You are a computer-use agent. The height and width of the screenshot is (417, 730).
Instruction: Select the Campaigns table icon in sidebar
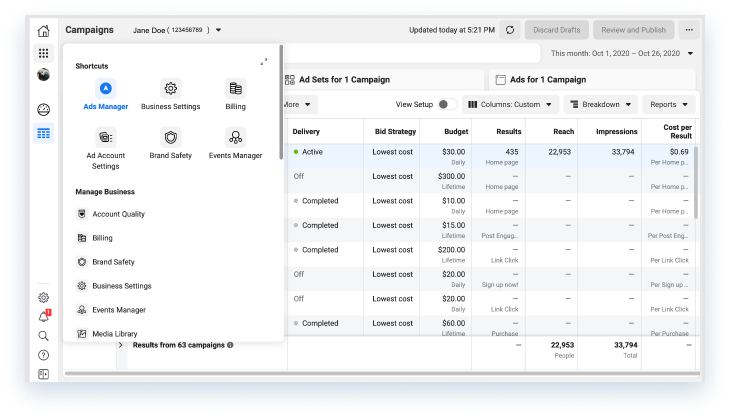pos(43,134)
